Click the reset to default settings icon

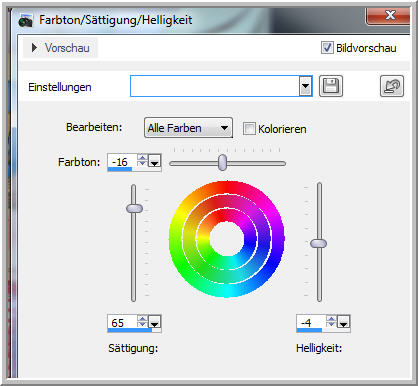click(392, 86)
